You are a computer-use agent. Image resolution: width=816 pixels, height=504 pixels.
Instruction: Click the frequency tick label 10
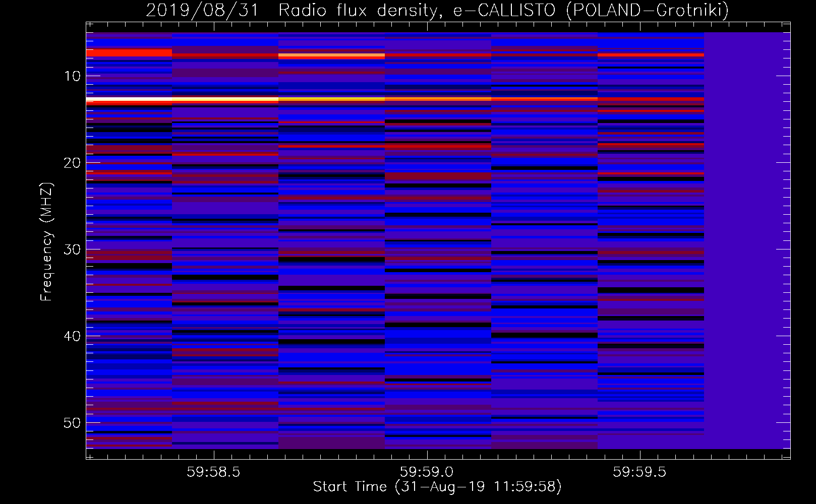tap(73, 76)
